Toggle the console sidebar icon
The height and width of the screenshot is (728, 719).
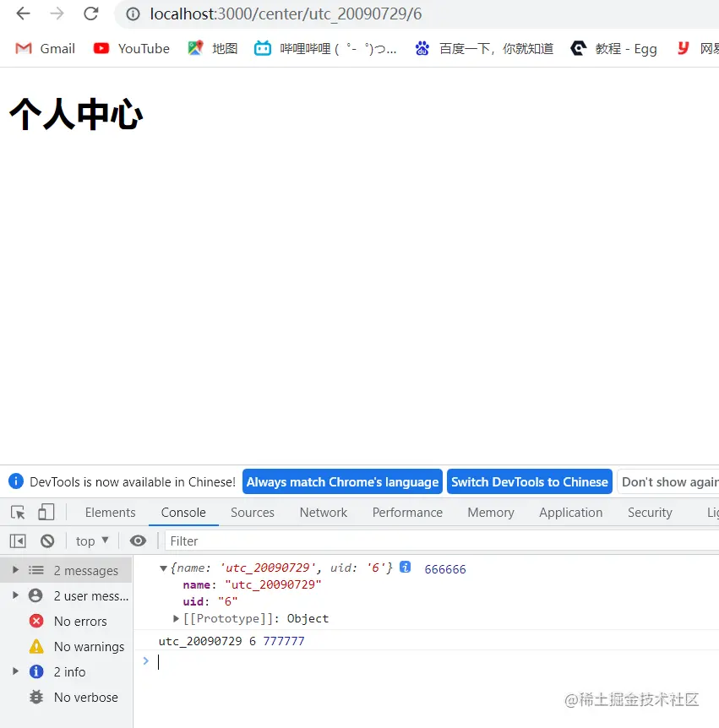click(18, 541)
